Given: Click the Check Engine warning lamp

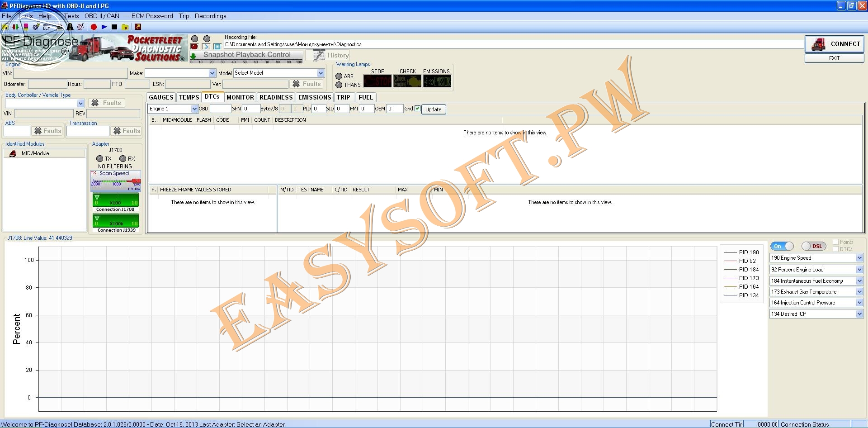Looking at the screenshot, I should click(407, 81).
